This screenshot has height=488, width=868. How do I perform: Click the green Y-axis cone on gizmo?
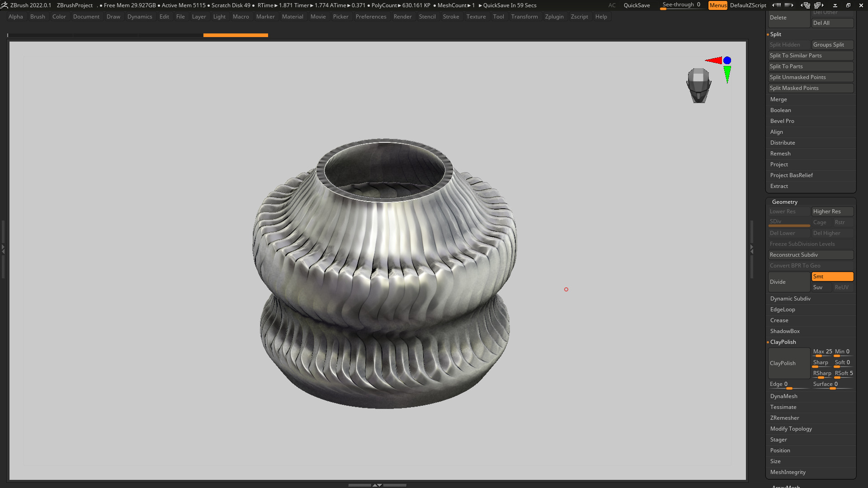[727, 75]
